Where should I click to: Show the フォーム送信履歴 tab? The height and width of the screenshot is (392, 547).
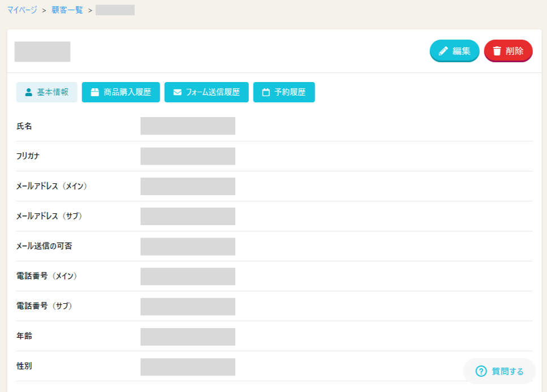[x=206, y=92]
